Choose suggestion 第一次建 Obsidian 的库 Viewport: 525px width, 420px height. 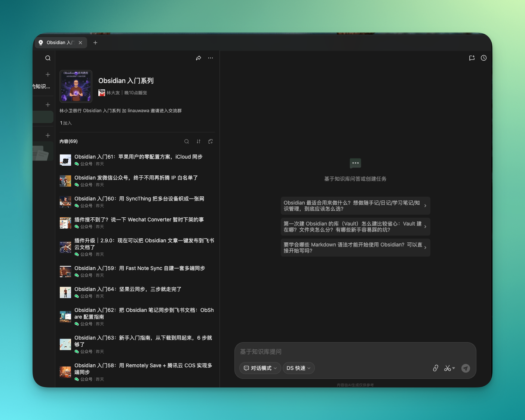(x=355, y=227)
